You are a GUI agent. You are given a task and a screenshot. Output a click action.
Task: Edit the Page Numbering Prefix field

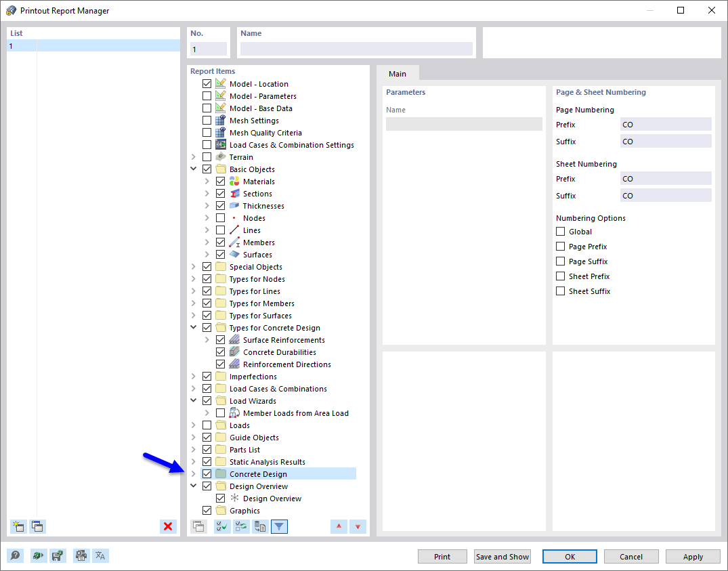coord(666,124)
